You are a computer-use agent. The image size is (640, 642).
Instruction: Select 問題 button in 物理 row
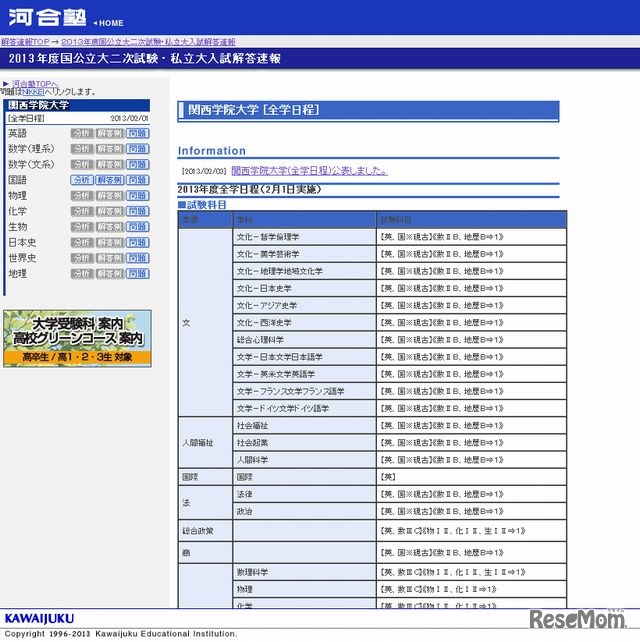click(138, 196)
